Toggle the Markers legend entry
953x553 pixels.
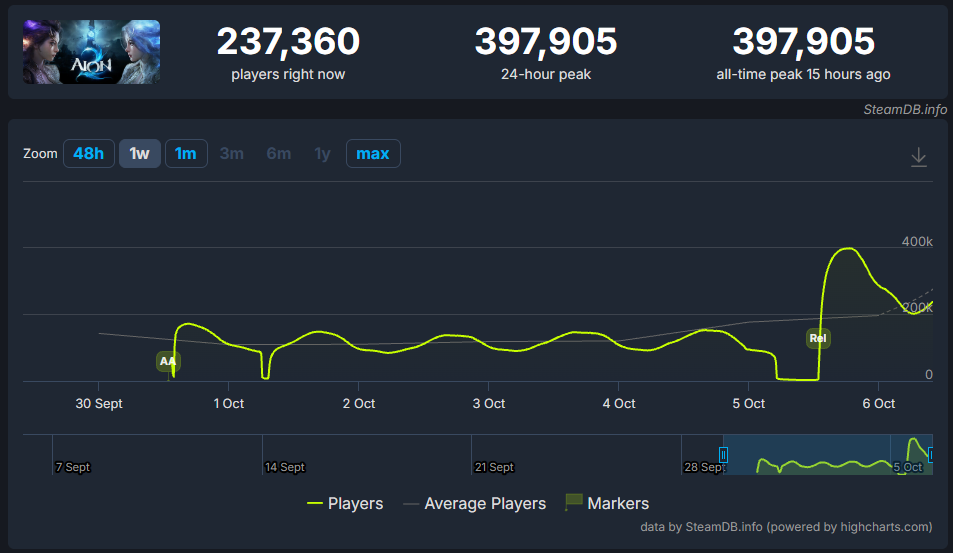[x=607, y=503]
